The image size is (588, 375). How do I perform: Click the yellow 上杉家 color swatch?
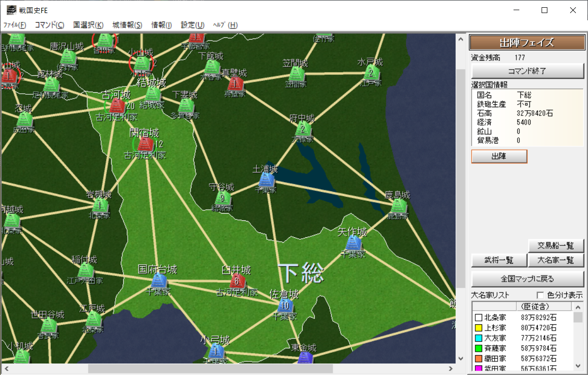point(479,328)
